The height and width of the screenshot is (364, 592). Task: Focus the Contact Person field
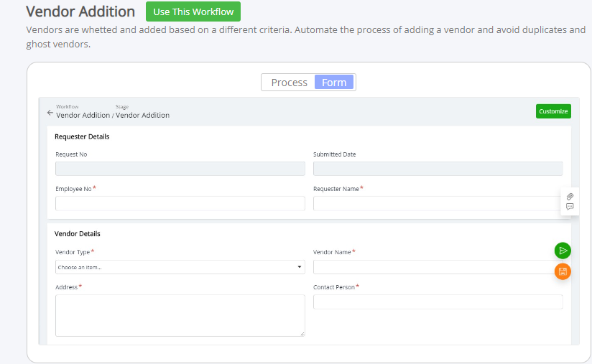438,302
